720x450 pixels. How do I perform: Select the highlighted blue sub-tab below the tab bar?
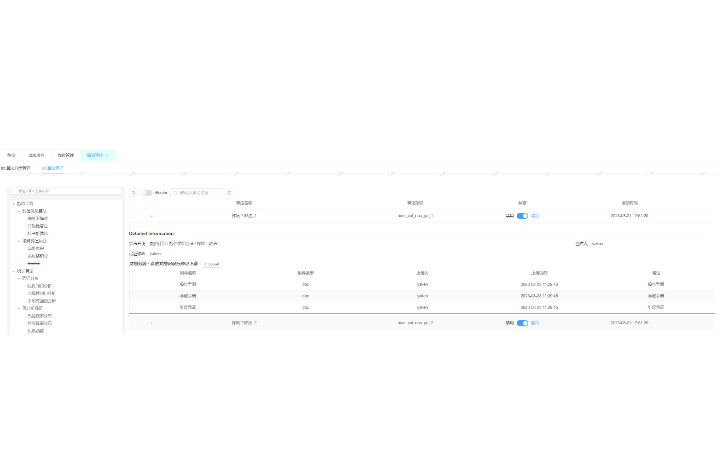(x=51, y=168)
